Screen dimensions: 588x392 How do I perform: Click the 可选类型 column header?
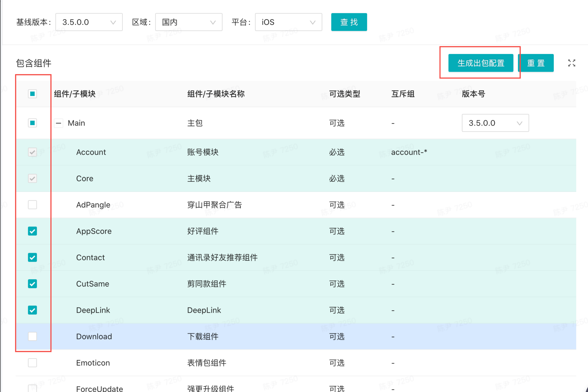pos(345,94)
